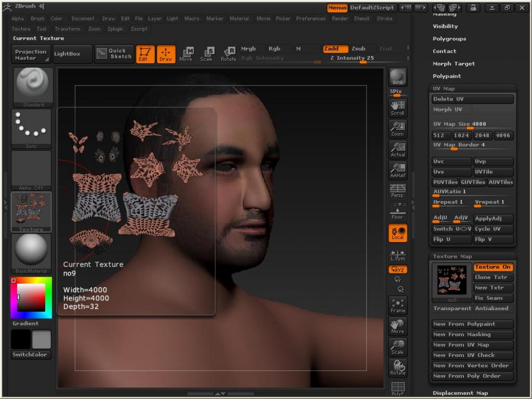Click the Frame view icon
The width and height of the screenshot is (532, 399).
point(397,305)
